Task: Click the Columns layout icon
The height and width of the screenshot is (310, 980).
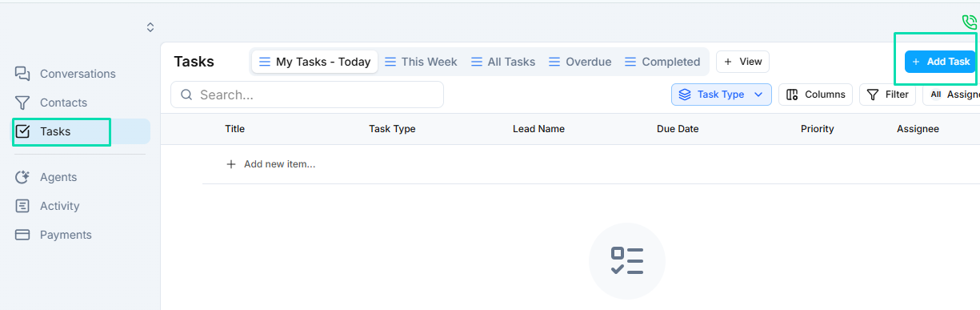Action: pyautogui.click(x=792, y=95)
